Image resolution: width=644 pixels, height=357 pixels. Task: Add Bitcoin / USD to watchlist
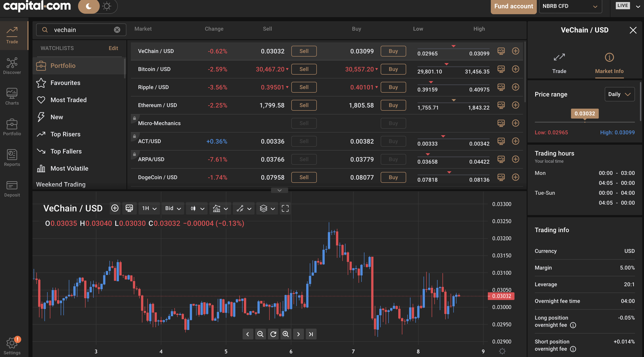pos(516,69)
